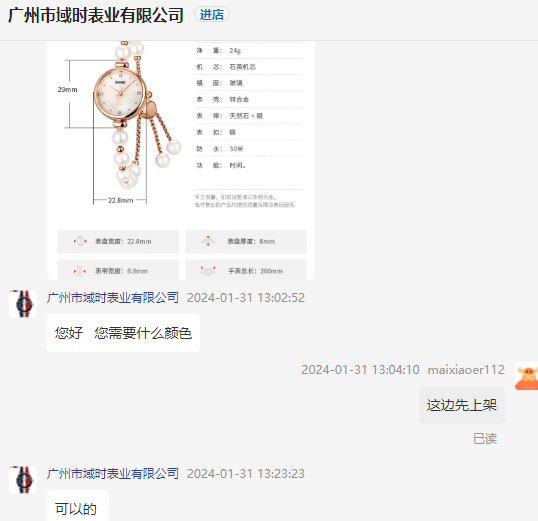
Task: Click maixiaoer112's orange avatar
Action: tap(526, 376)
